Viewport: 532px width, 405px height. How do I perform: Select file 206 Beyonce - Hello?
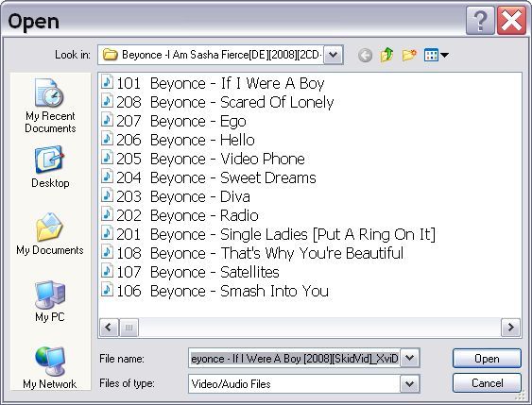(x=185, y=140)
